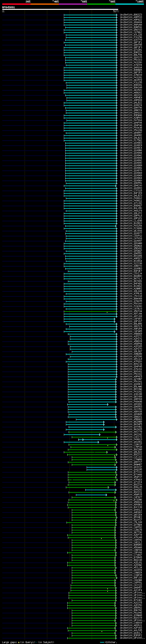146x644 pixels.
Task: Select hit label UniRef100_P48498
Action: coord(131,402)
